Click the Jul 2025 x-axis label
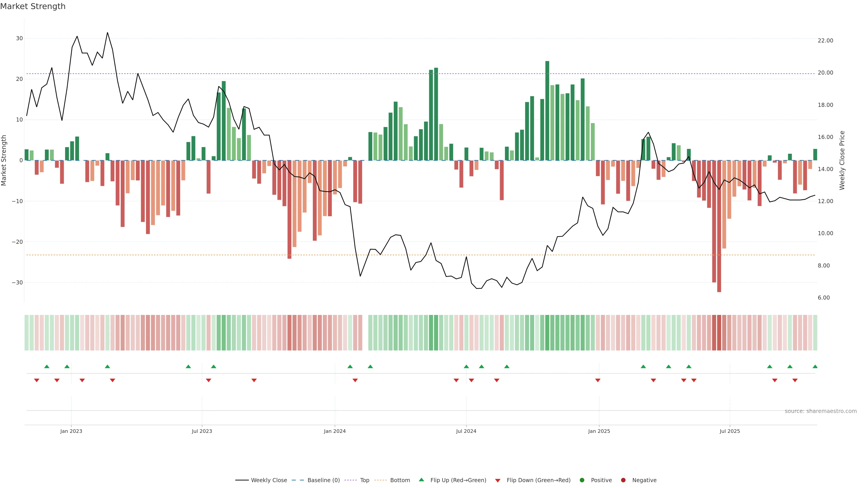The width and height of the screenshot is (868, 488). click(x=729, y=431)
